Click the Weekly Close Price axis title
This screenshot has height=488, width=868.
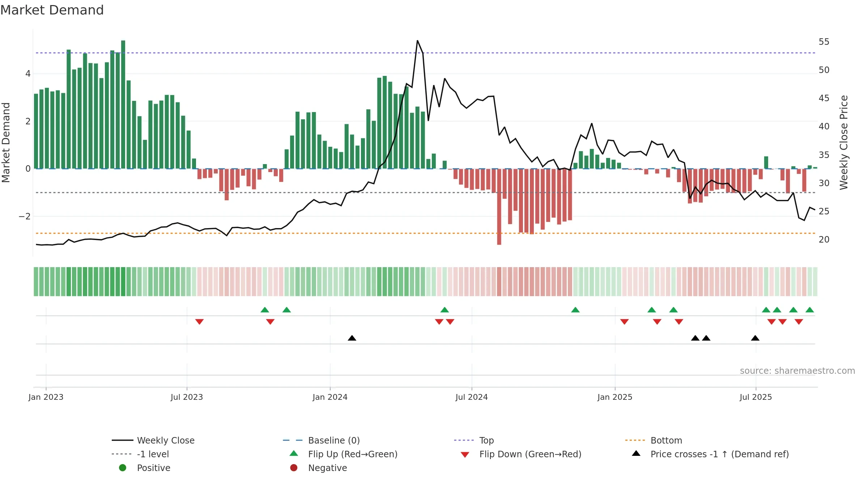pos(844,142)
